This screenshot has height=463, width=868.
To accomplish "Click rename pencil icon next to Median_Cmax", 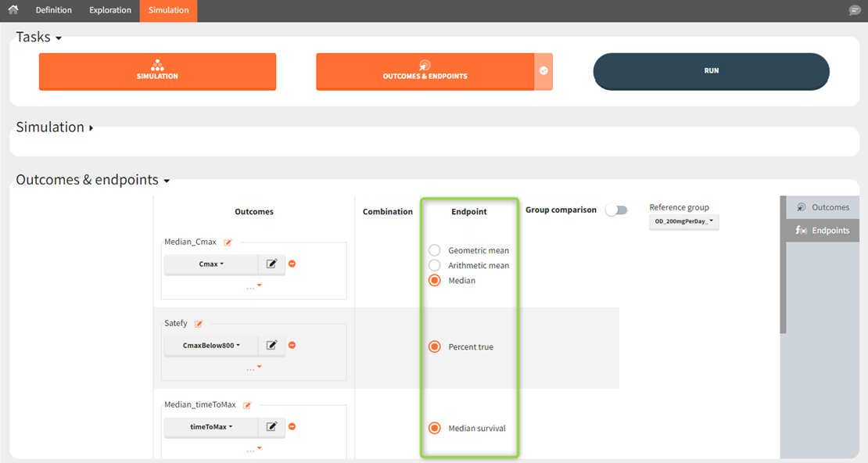I will 228,242.
